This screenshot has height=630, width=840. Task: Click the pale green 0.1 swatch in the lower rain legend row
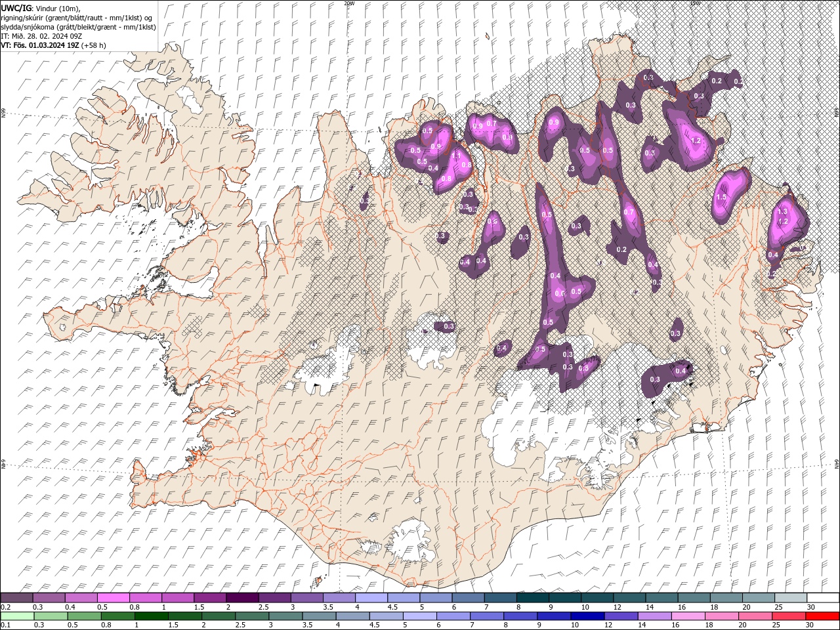point(16,616)
